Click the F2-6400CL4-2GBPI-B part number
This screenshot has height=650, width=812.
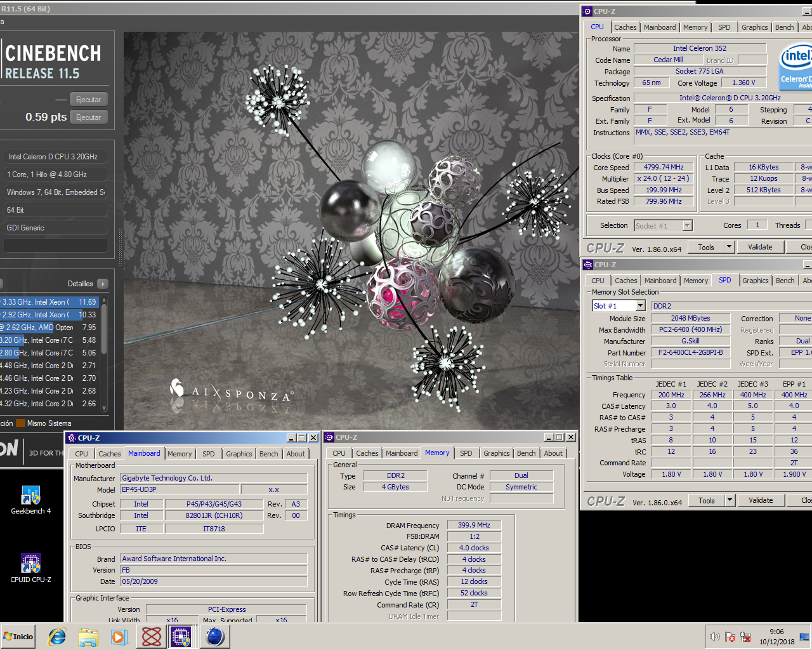click(x=690, y=352)
